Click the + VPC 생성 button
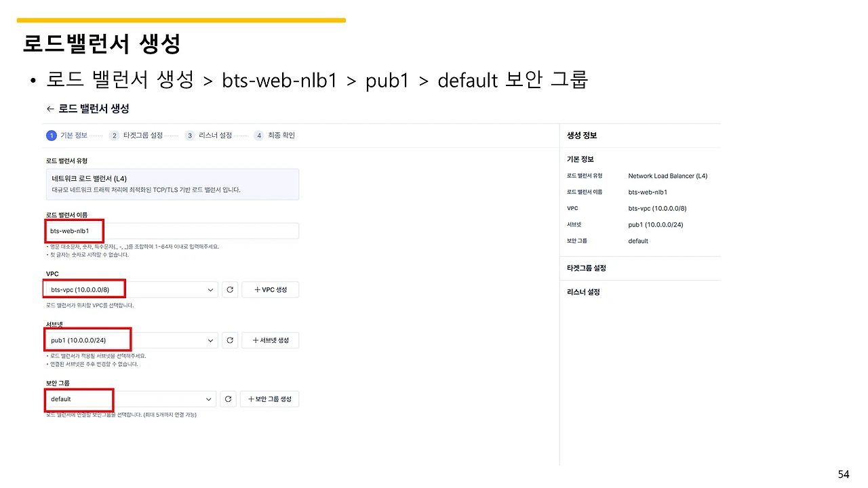868x488 pixels. 270,290
